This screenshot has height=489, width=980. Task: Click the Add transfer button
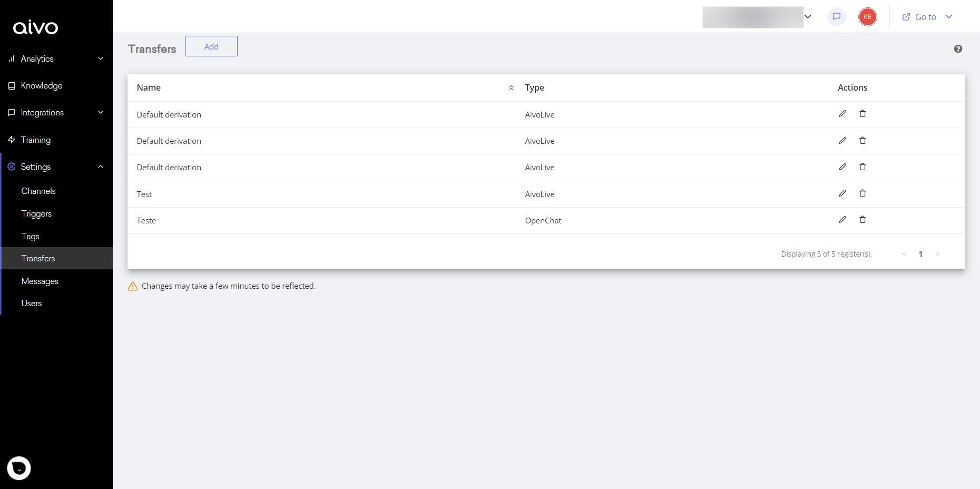[x=211, y=46]
